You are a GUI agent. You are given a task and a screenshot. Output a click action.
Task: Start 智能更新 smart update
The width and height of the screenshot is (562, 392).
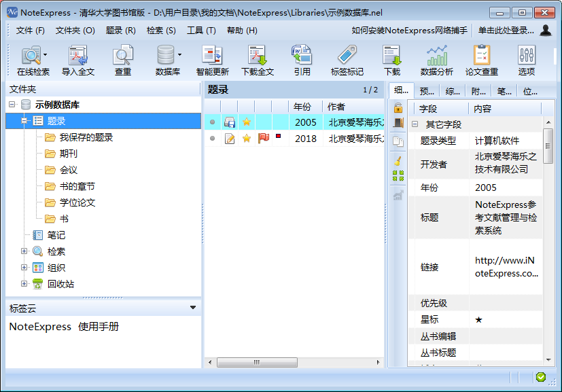coord(212,60)
